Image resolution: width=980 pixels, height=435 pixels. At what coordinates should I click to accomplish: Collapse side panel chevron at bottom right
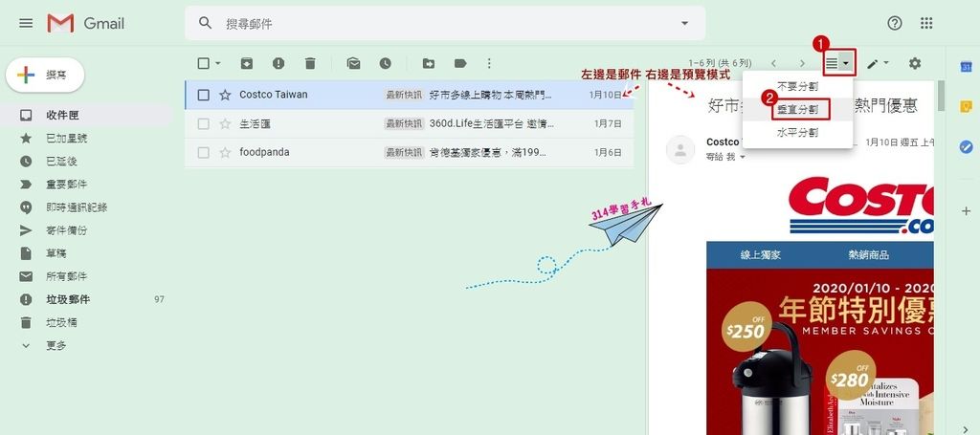pos(966,428)
